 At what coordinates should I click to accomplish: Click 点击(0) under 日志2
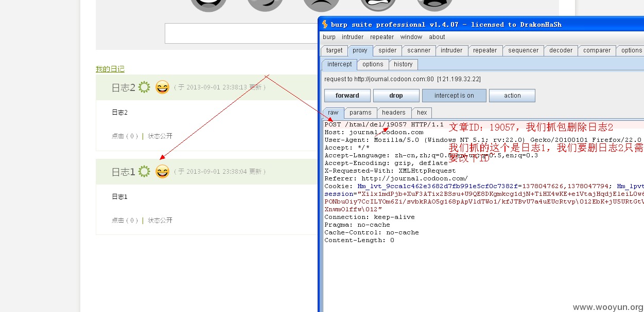tap(125, 136)
